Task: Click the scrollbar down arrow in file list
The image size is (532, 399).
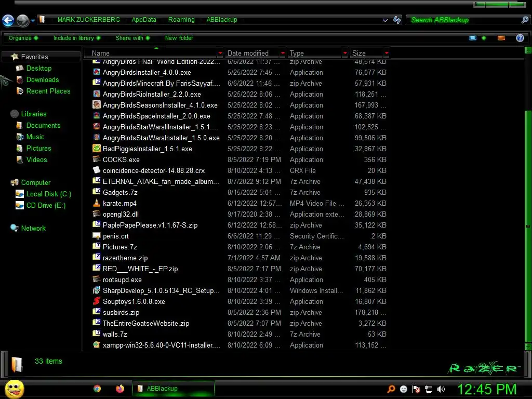Action: 528,347
